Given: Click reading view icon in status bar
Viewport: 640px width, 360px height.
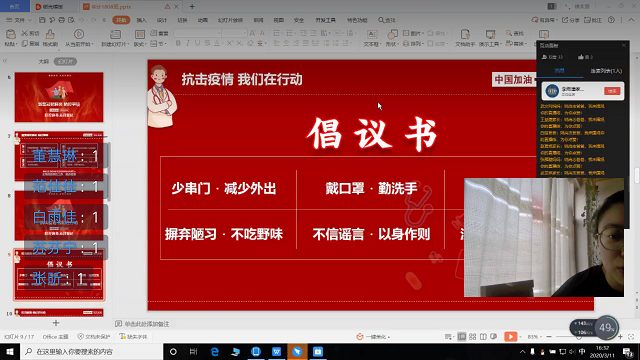Looking at the screenshot, I should coord(483,337).
